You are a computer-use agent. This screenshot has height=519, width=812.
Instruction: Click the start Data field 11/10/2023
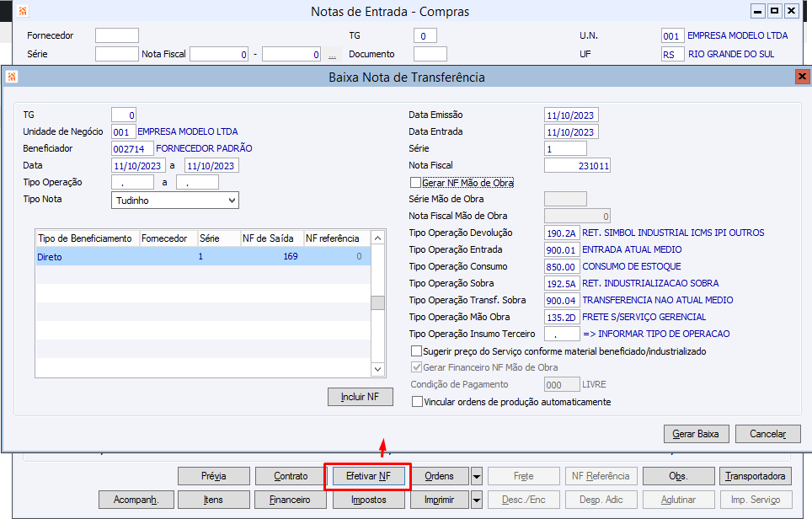click(x=138, y=166)
